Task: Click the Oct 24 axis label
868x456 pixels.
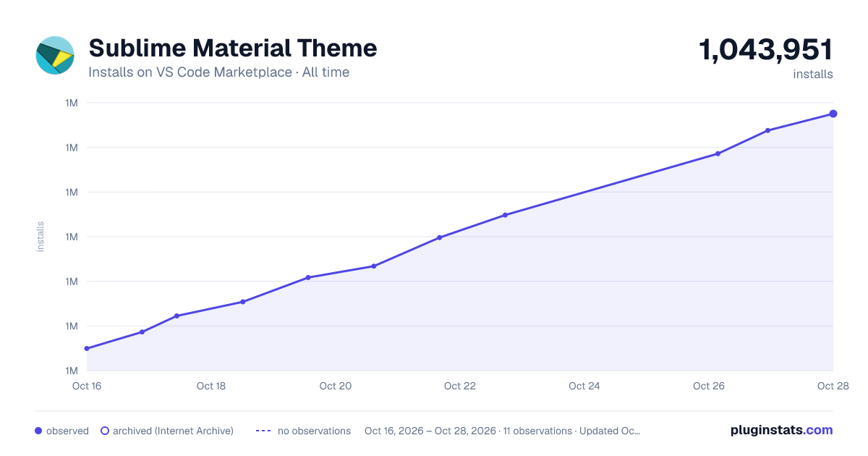Action: coord(584,386)
